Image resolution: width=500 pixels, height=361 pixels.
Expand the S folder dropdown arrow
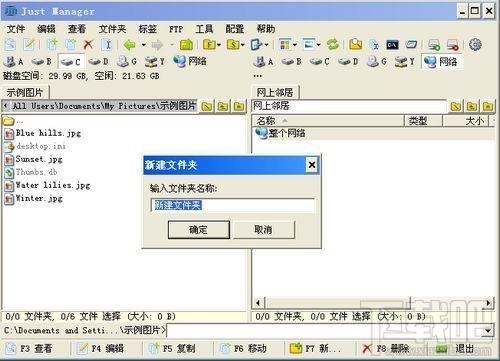tap(243, 45)
